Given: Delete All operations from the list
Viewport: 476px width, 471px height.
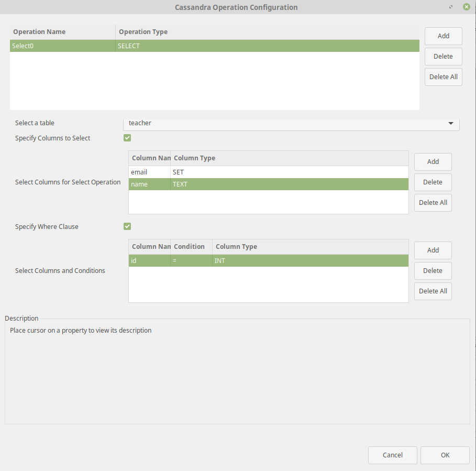Looking at the screenshot, I should tap(443, 77).
